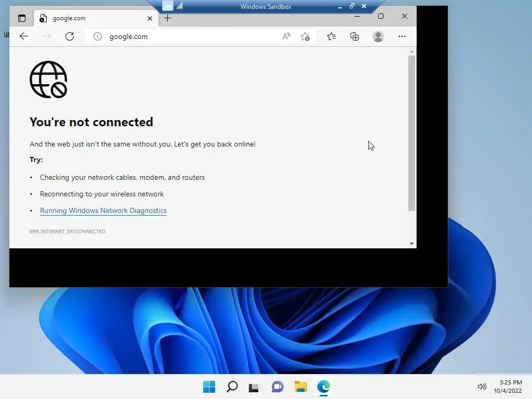532x399 pixels.
Task: Click the scrollbar up arrow
Action: 411,51
